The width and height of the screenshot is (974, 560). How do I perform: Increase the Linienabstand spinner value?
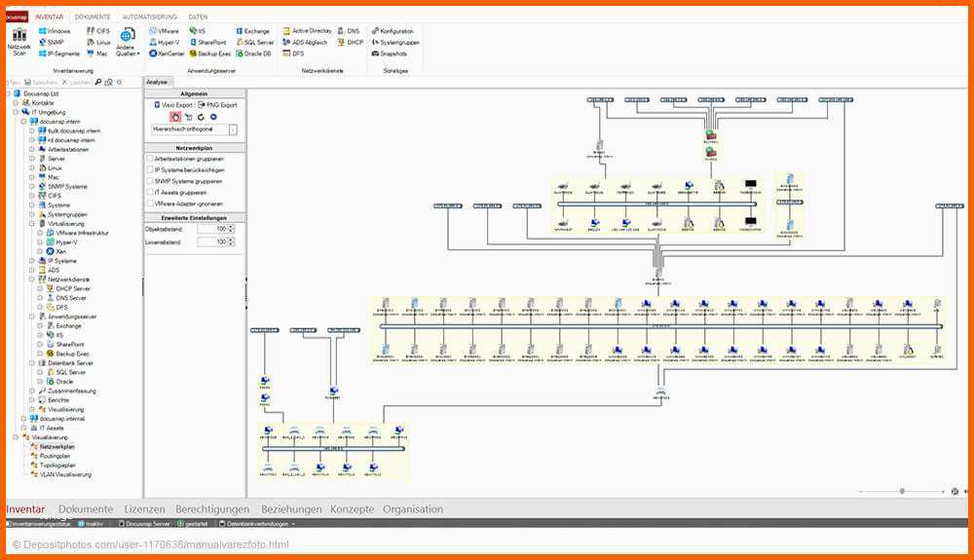coord(231,241)
